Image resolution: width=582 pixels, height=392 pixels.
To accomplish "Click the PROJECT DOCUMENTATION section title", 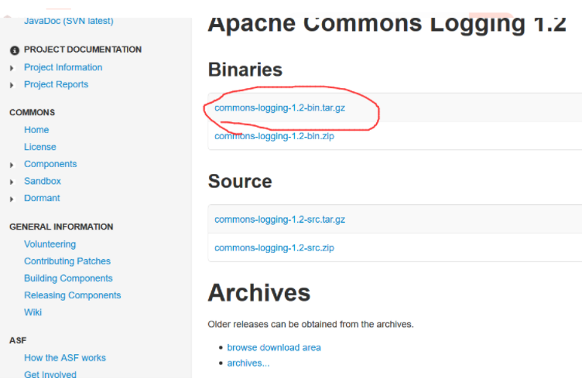I will (x=83, y=49).
